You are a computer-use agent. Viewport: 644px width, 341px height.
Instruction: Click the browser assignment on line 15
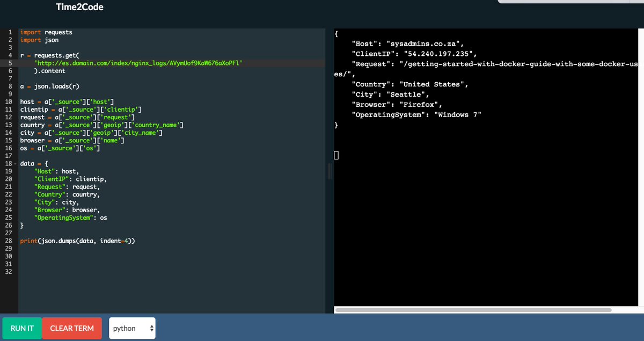coord(73,141)
